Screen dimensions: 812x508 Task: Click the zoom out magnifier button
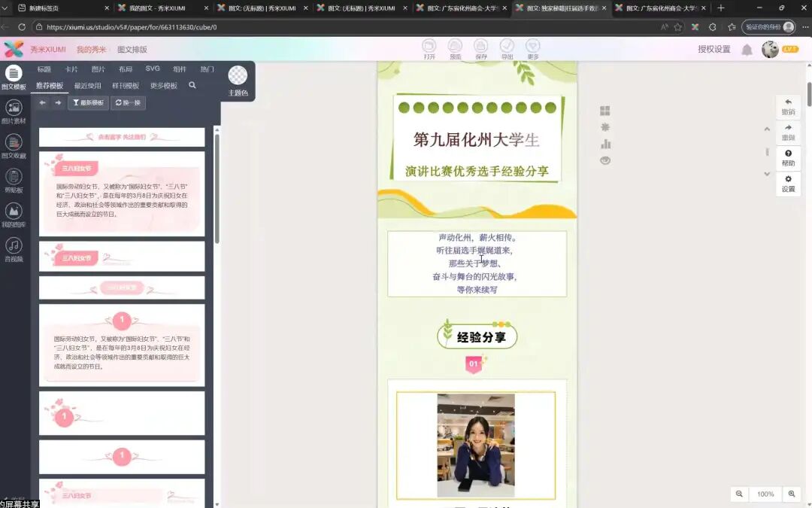740,494
